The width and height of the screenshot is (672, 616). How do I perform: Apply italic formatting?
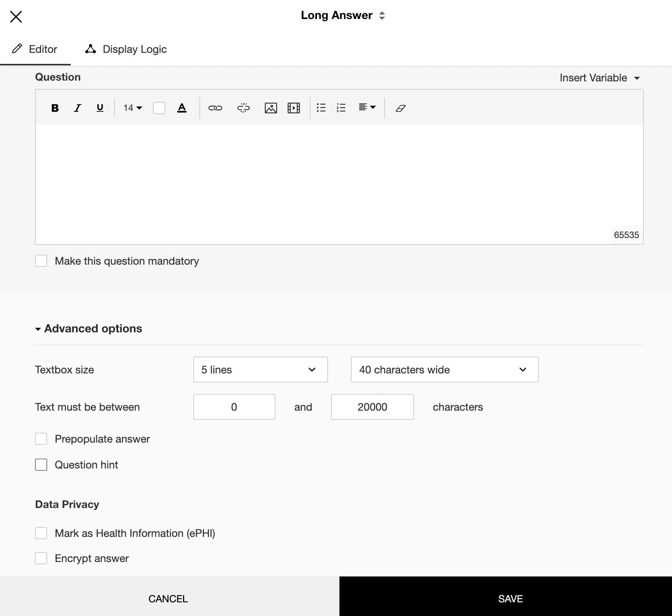(x=78, y=108)
